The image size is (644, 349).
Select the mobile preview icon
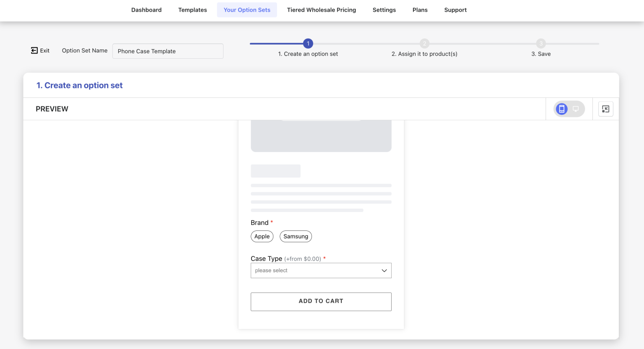pos(562,109)
